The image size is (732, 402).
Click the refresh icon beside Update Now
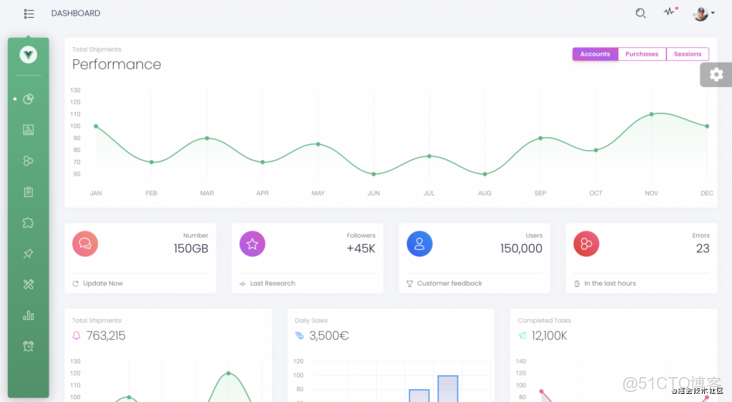pos(76,284)
